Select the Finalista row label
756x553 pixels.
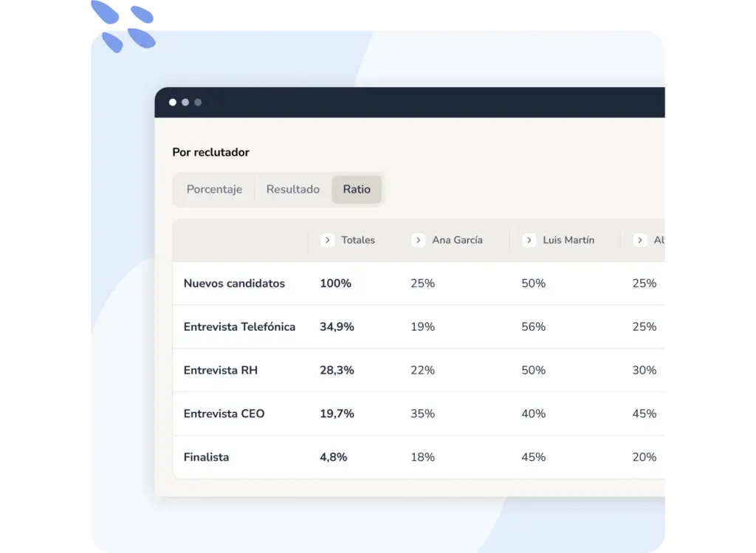pyautogui.click(x=207, y=457)
